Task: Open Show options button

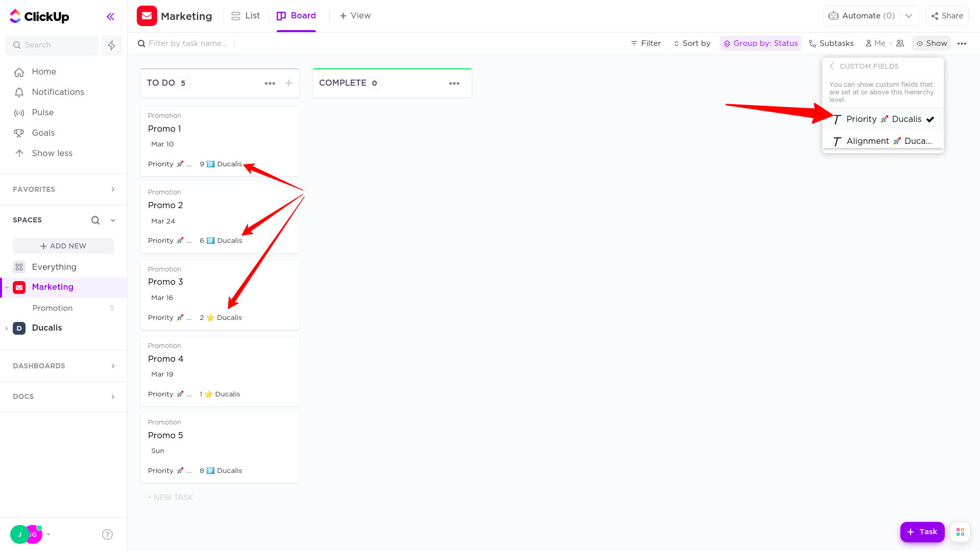Action: pos(932,43)
